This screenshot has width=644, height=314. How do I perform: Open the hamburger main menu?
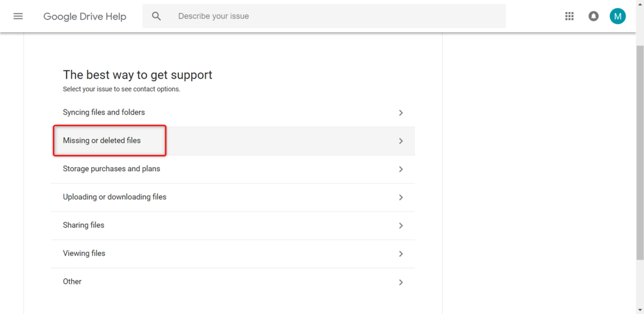point(18,16)
